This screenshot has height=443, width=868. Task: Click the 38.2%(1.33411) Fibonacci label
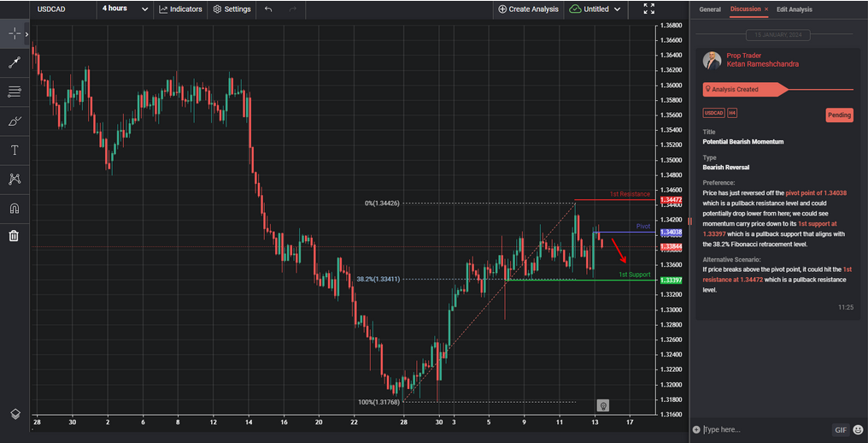tap(378, 280)
